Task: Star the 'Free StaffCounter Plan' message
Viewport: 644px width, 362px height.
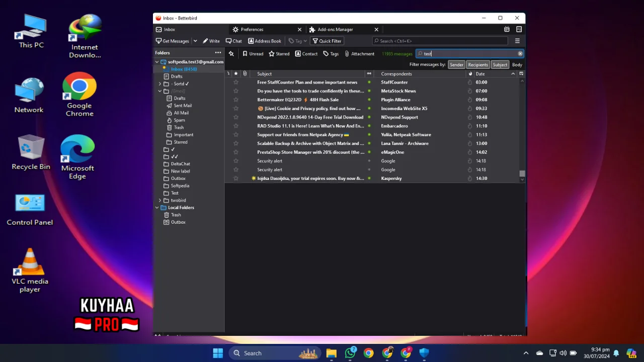Action: coord(235,82)
